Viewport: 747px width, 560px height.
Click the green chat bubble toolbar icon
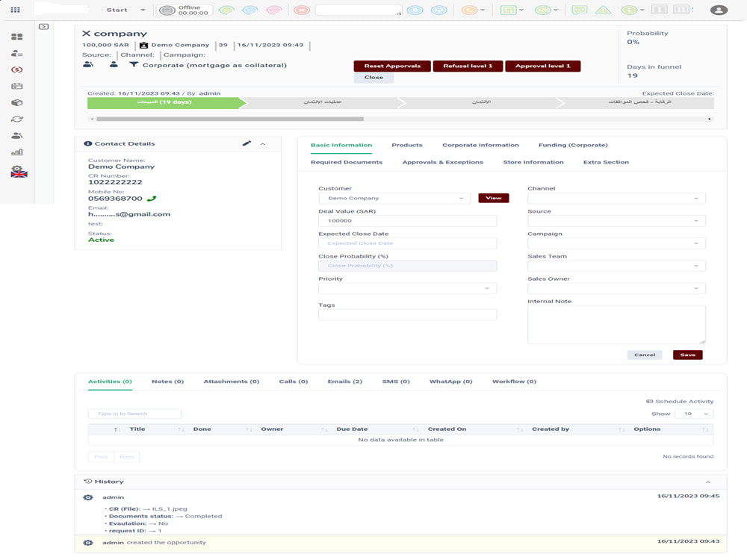(227, 10)
